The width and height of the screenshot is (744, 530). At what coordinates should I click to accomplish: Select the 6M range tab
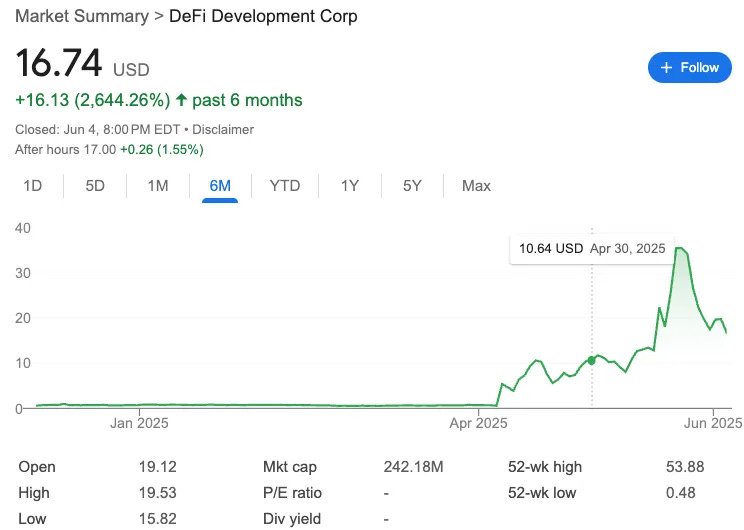[x=220, y=186]
